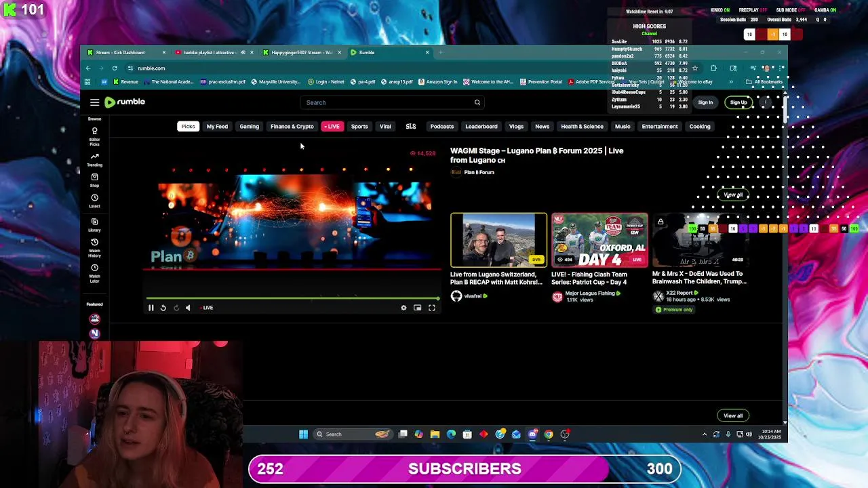Jump to LIVE in the player
This screenshot has height=488, width=868.
tap(208, 308)
